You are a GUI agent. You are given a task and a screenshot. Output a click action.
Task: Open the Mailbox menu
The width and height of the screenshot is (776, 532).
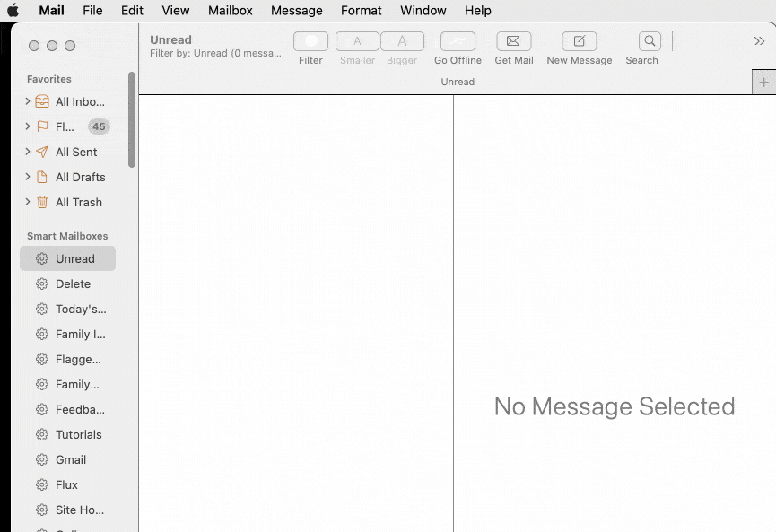(231, 11)
